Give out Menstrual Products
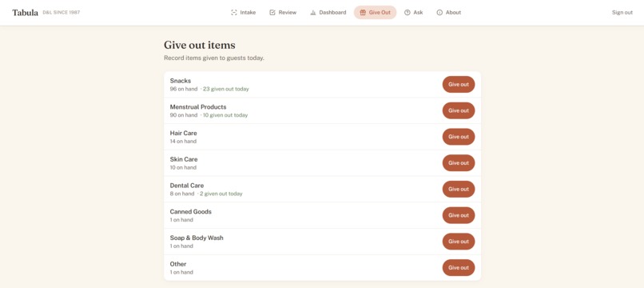The width and height of the screenshot is (644, 288). [x=459, y=110]
